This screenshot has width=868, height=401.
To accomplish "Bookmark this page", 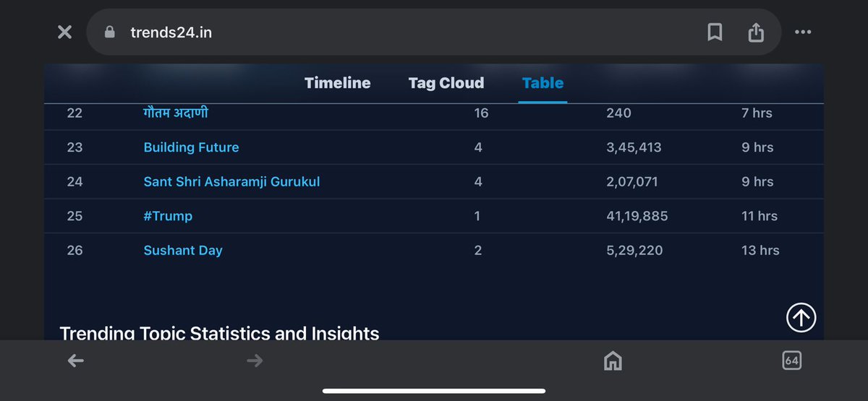I will coord(715,32).
